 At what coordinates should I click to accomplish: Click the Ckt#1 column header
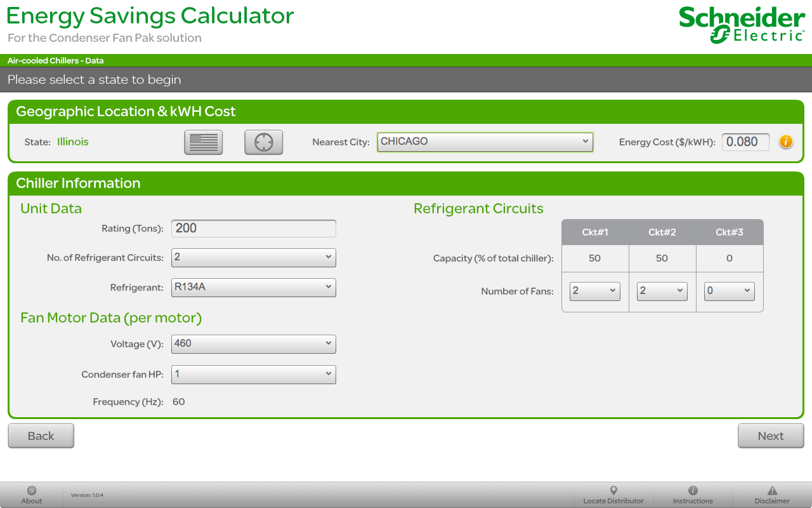pos(595,232)
